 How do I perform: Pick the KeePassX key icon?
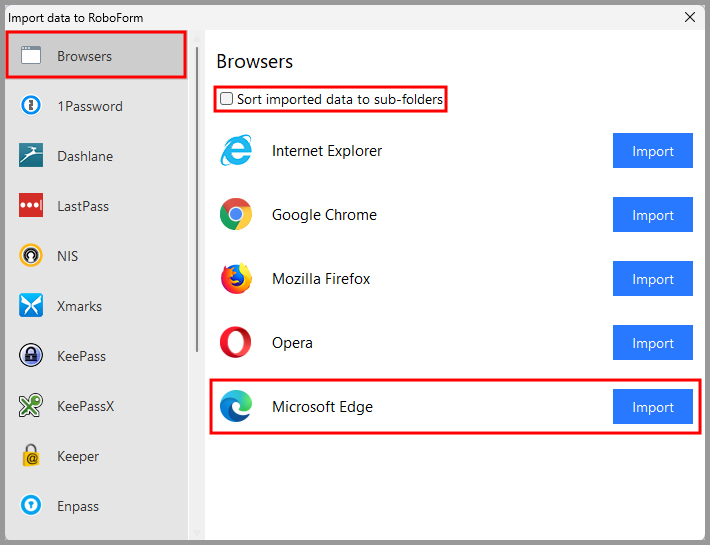pos(31,406)
